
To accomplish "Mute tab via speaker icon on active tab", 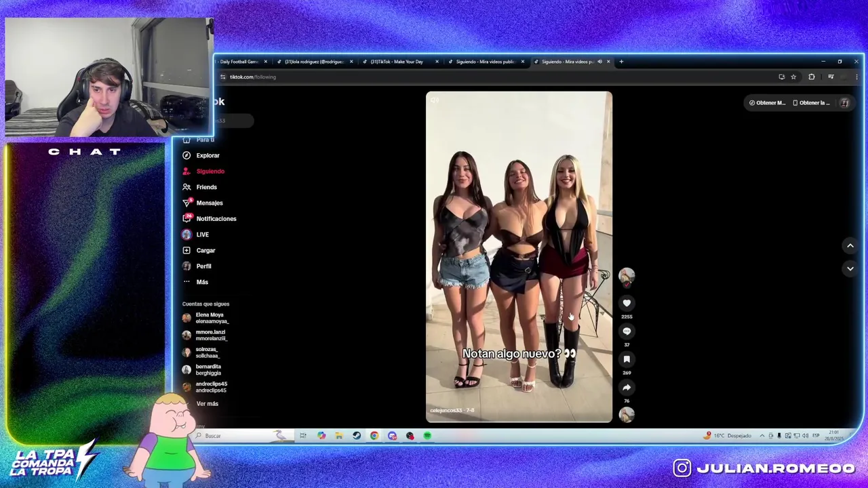I will [599, 62].
